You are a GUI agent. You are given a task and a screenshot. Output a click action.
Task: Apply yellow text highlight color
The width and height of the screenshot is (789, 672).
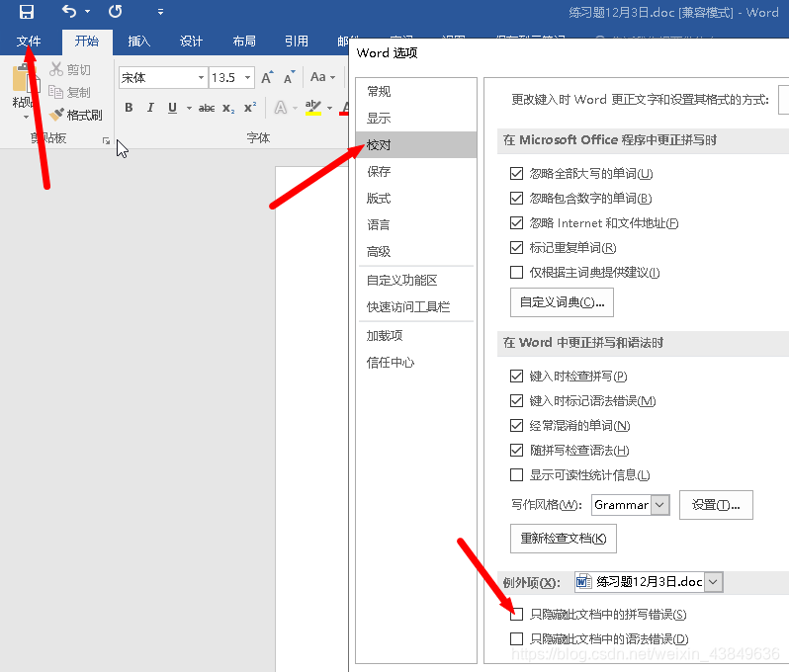pyautogui.click(x=313, y=107)
